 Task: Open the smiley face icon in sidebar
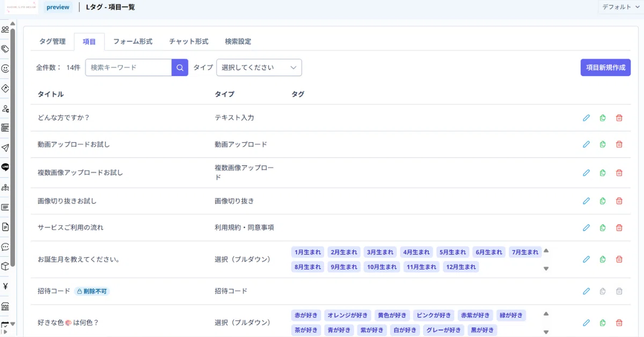[5, 69]
